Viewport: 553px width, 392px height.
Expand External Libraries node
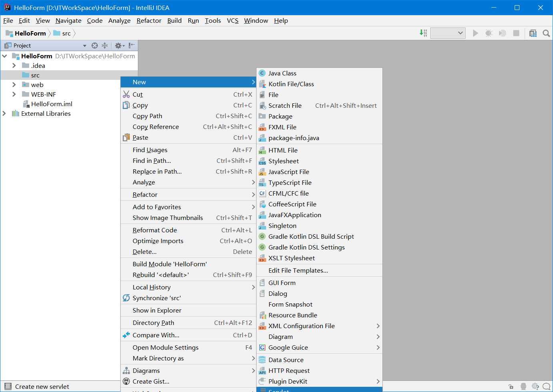click(4, 113)
